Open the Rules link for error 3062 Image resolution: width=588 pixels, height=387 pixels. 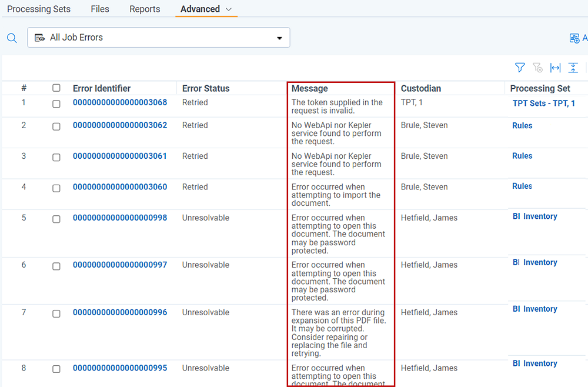pos(522,126)
